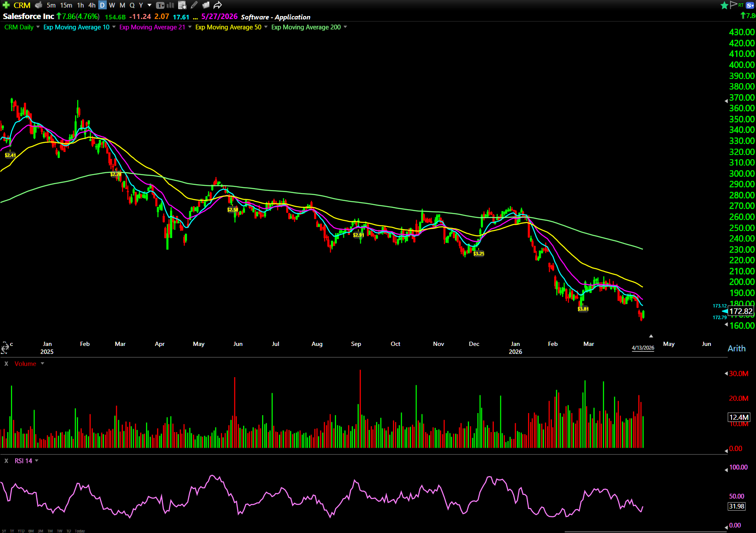Click the 4/13/2026 date marker
Image resolution: width=756 pixels, height=533 pixels.
click(642, 348)
